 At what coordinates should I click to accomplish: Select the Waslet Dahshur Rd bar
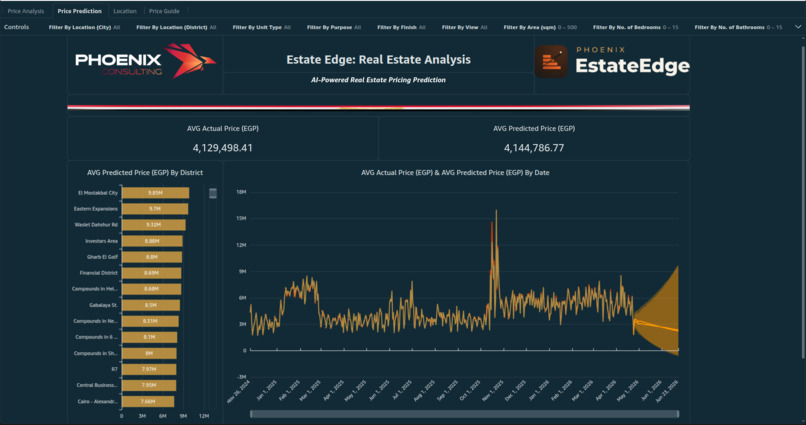coord(154,225)
